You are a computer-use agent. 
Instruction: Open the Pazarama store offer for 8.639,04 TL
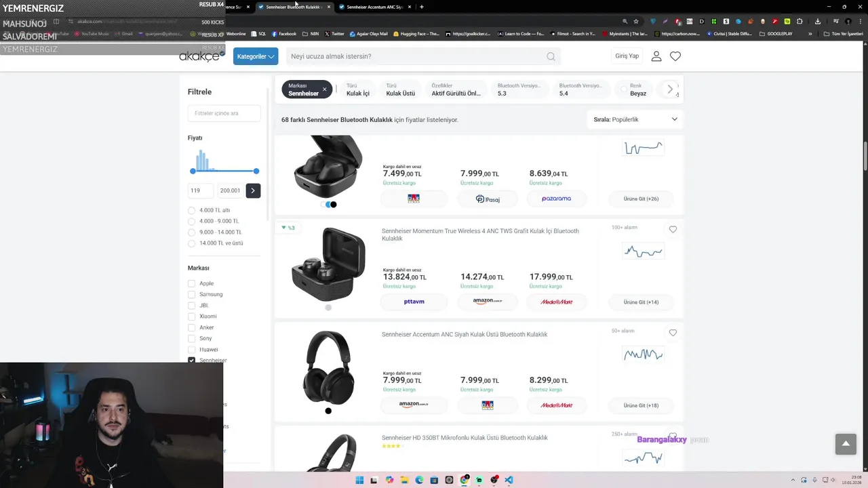click(x=556, y=199)
